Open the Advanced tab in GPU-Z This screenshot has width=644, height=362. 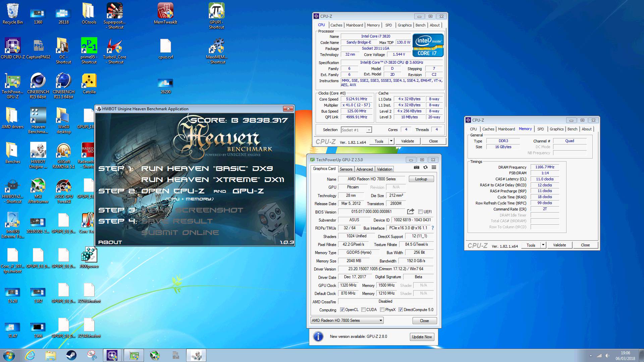365,169
